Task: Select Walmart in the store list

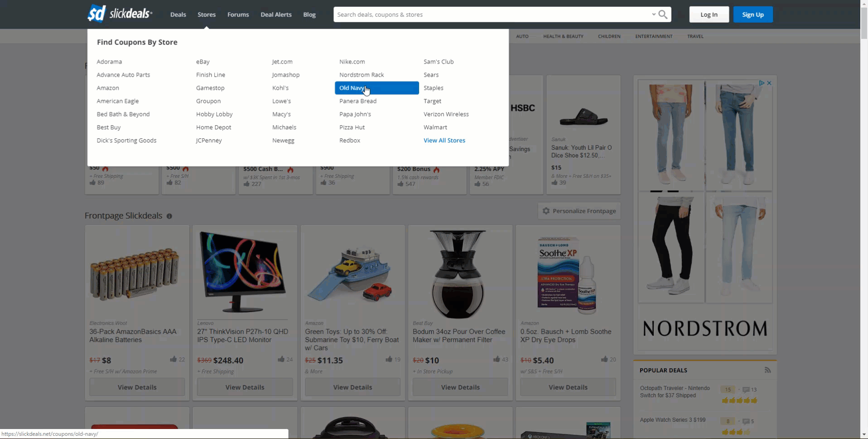Action: click(435, 127)
